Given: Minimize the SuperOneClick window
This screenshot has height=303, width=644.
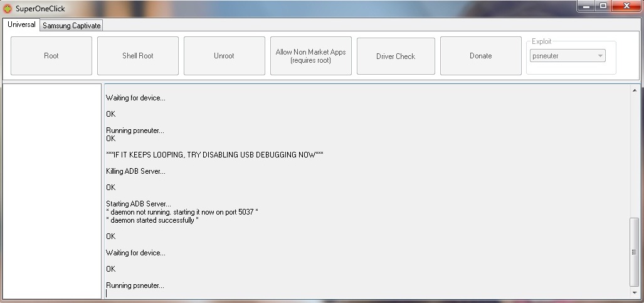Looking at the screenshot, I should click(586, 6).
